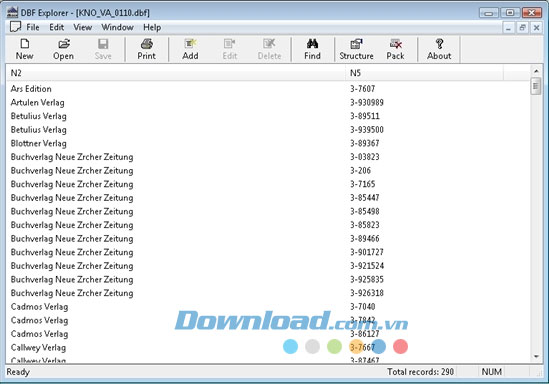This screenshot has width=549, height=384.
Task: Click the N2 column header
Action: coord(176,73)
